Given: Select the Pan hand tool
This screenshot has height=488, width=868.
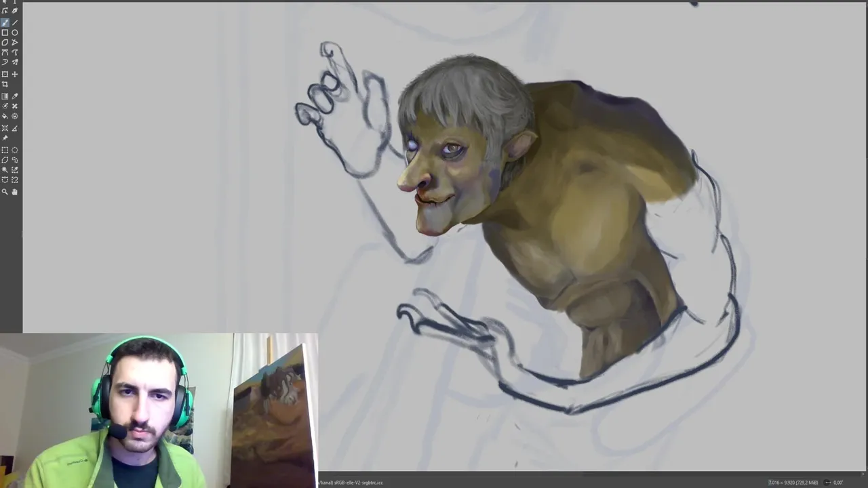Looking at the screenshot, I should coord(14,192).
